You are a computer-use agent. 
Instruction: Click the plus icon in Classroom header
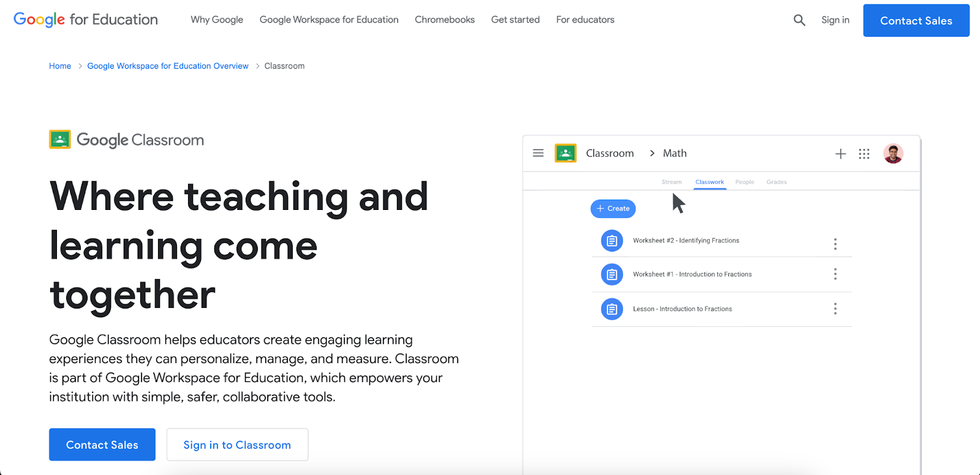point(840,154)
